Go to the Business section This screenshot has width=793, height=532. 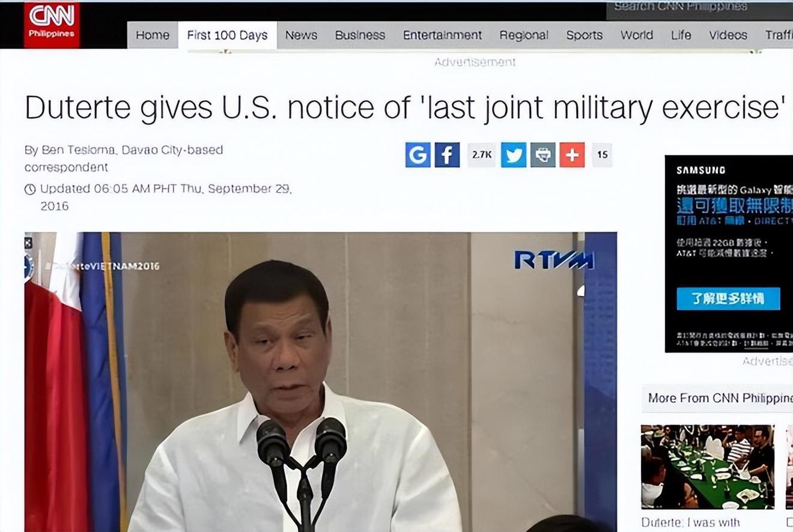click(360, 35)
